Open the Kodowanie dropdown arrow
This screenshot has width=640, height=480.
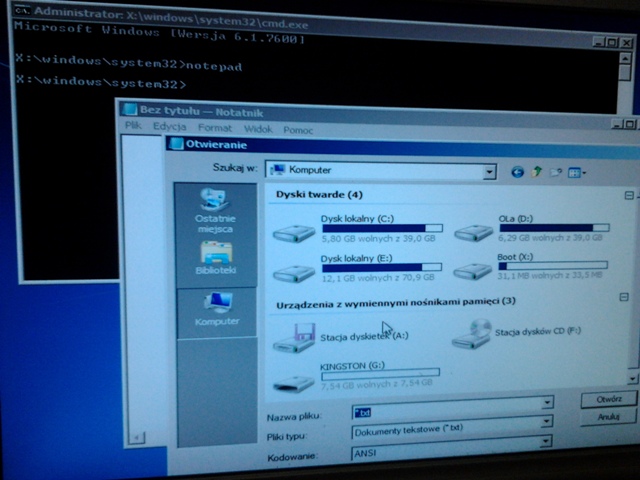[545, 441]
